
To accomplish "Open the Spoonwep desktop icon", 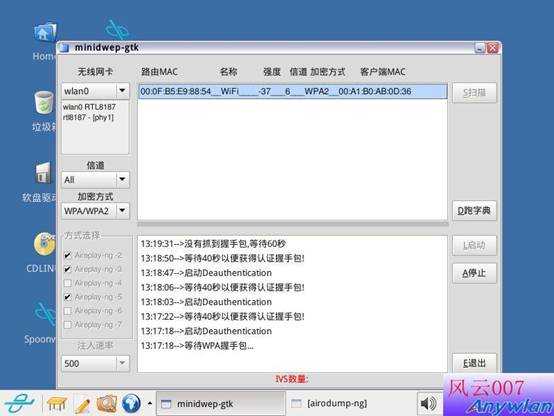I will [46, 314].
